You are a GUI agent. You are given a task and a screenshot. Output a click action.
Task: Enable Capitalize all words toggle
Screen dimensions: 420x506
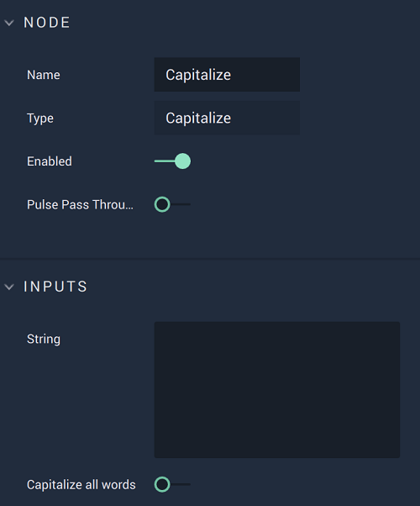(172, 484)
